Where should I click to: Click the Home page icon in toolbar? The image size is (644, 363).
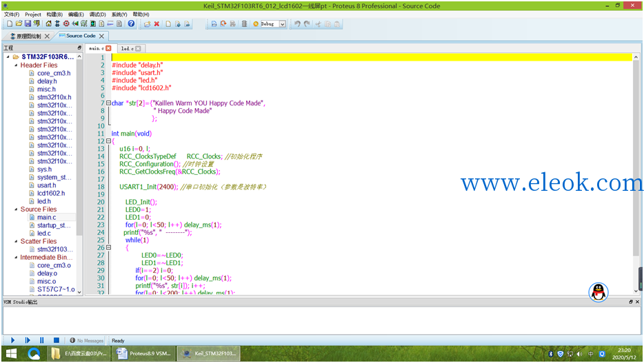tap(48, 24)
